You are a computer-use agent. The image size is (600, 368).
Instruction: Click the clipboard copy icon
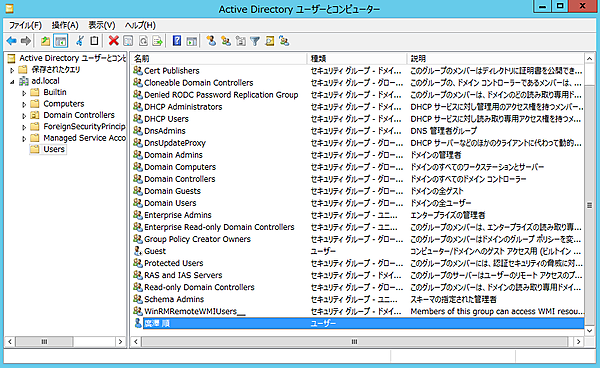click(94, 41)
